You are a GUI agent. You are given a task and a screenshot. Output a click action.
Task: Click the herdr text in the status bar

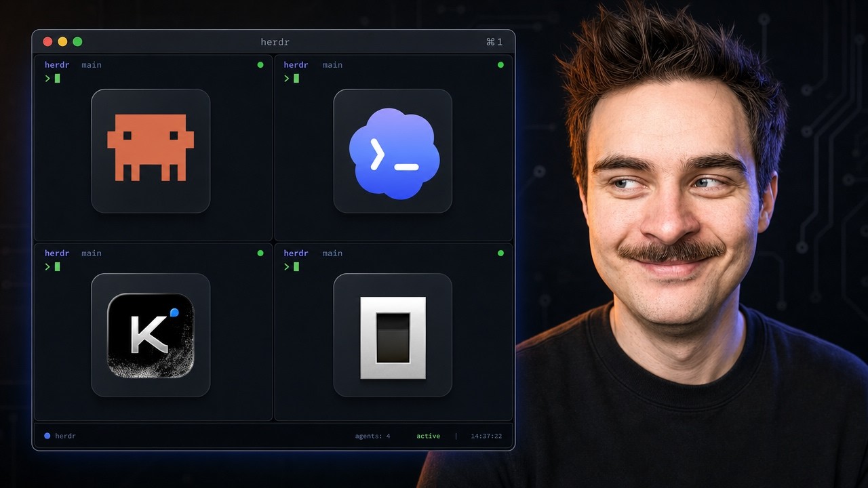pos(65,436)
